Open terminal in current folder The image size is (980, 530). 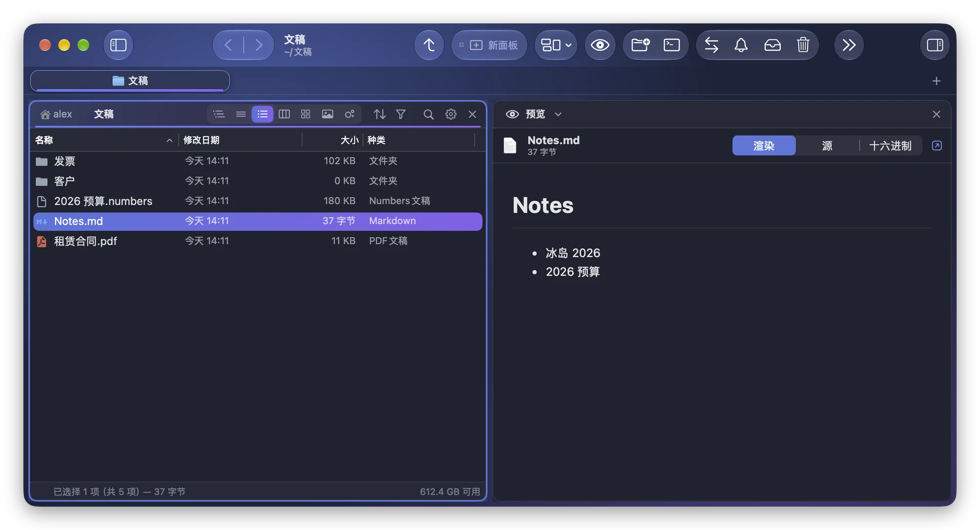pyautogui.click(x=671, y=45)
